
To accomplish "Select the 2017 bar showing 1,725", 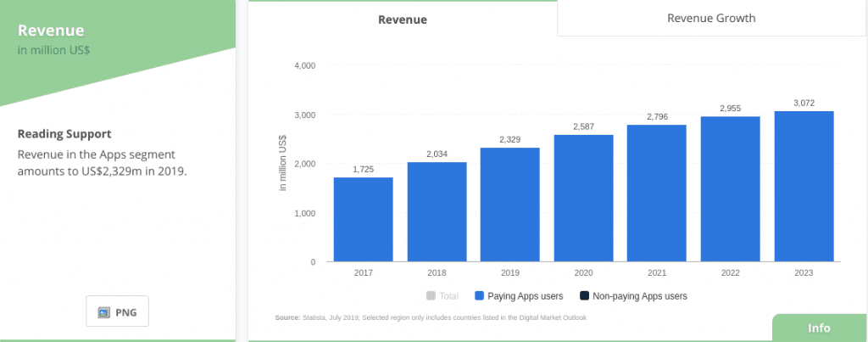I will click(363, 219).
